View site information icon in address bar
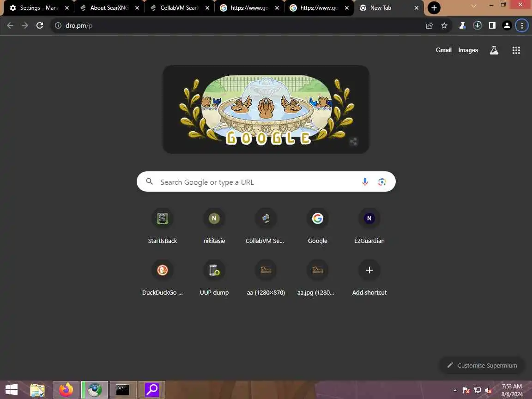This screenshot has height=399, width=532. tap(58, 25)
